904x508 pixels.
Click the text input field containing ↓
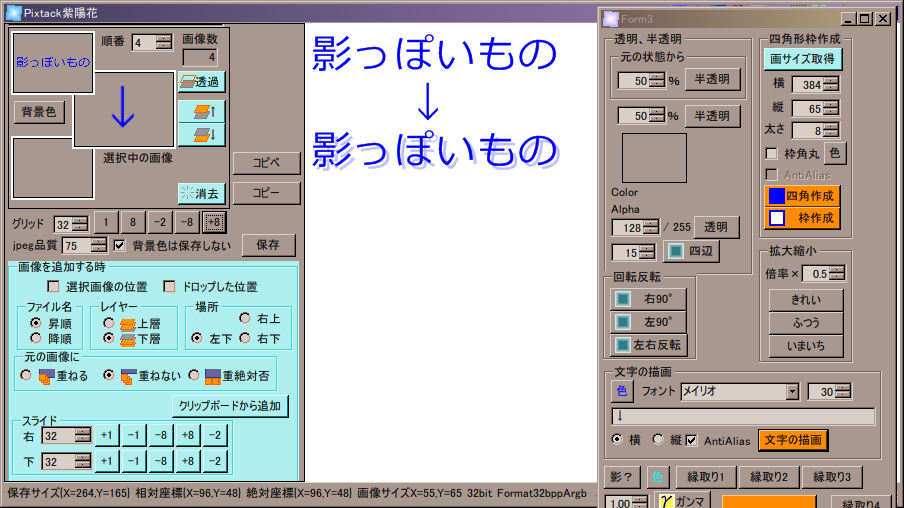pos(743,416)
